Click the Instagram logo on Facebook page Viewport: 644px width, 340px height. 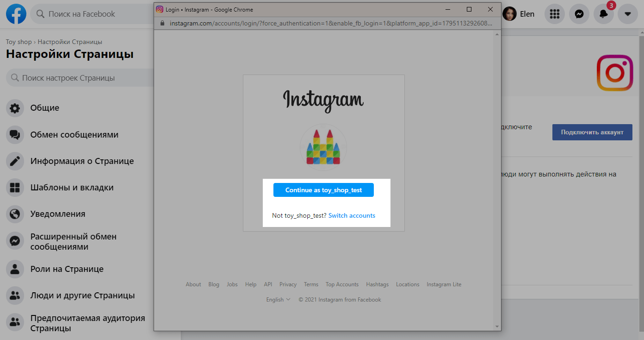click(615, 73)
